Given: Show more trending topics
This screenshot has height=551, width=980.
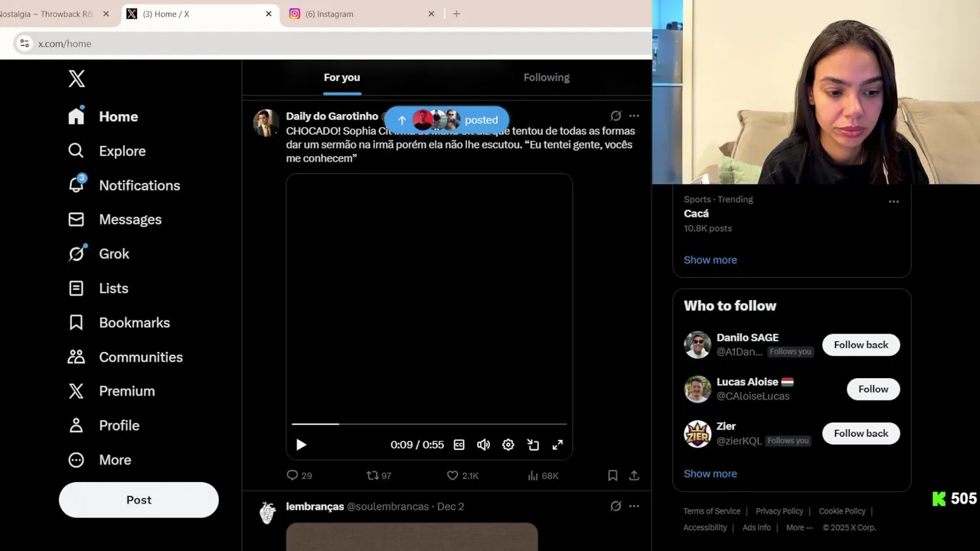Looking at the screenshot, I should [x=710, y=260].
